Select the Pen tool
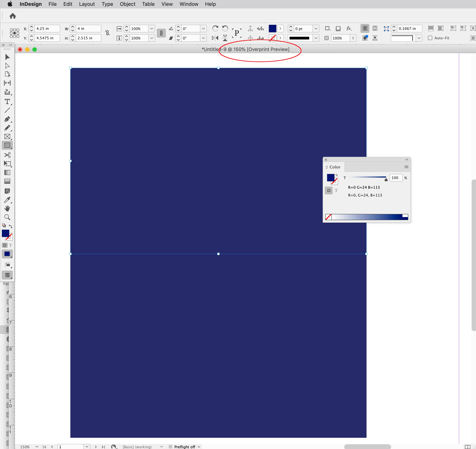476x449 pixels. click(7, 119)
